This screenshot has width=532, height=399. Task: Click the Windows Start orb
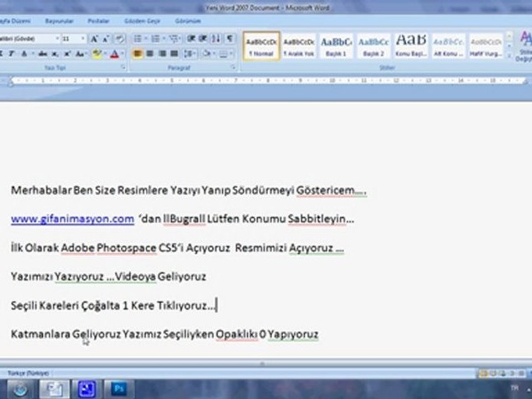21,389
